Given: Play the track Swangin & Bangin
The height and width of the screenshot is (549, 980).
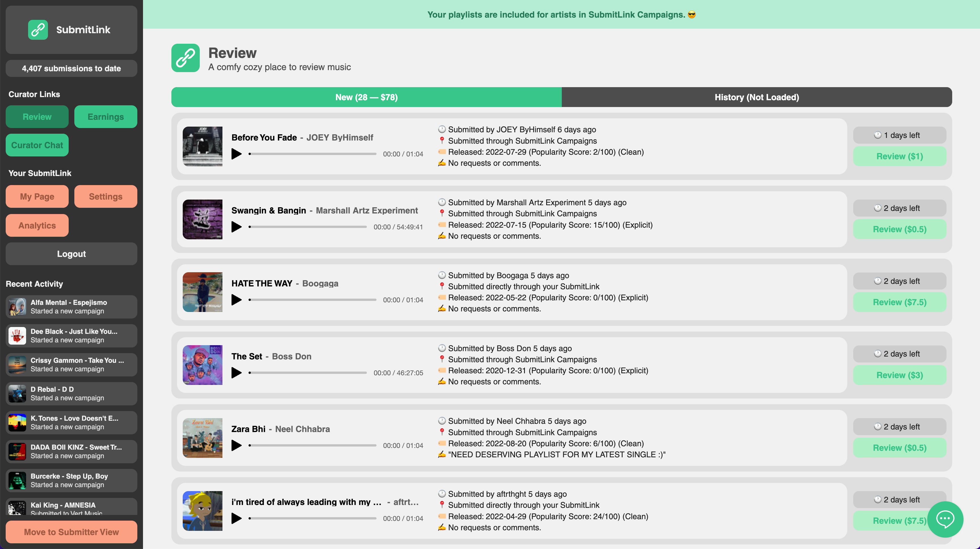Looking at the screenshot, I should pyautogui.click(x=237, y=227).
